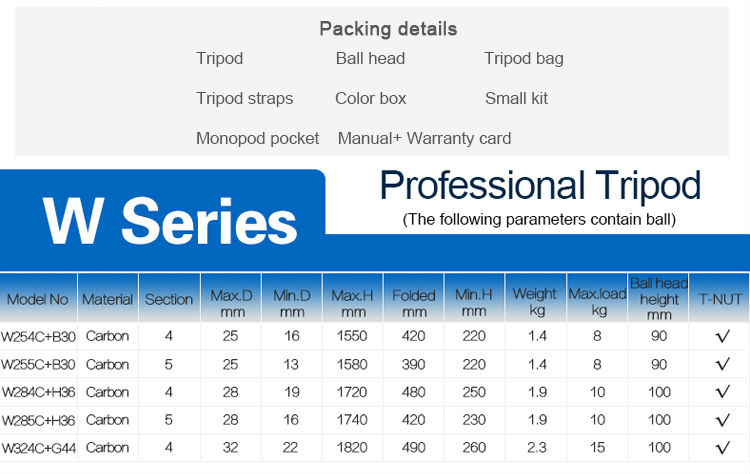Click the Manual+ Warranty card text
Screen dimensions: 750x474
pos(424,138)
